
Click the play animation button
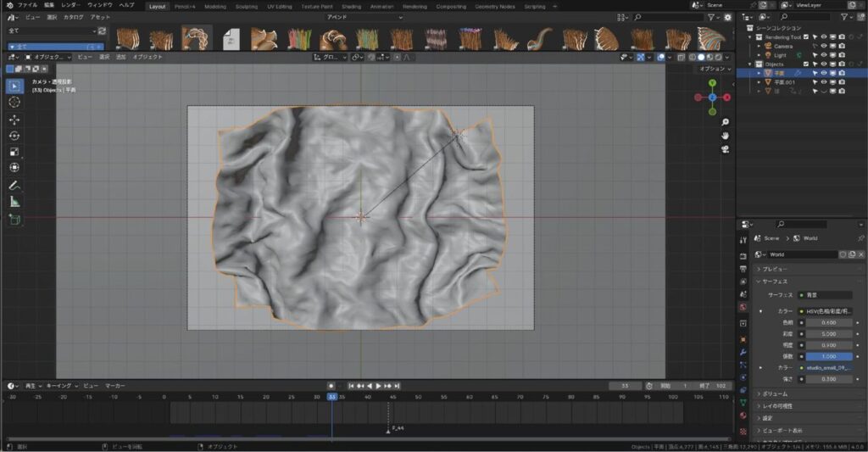379,386
